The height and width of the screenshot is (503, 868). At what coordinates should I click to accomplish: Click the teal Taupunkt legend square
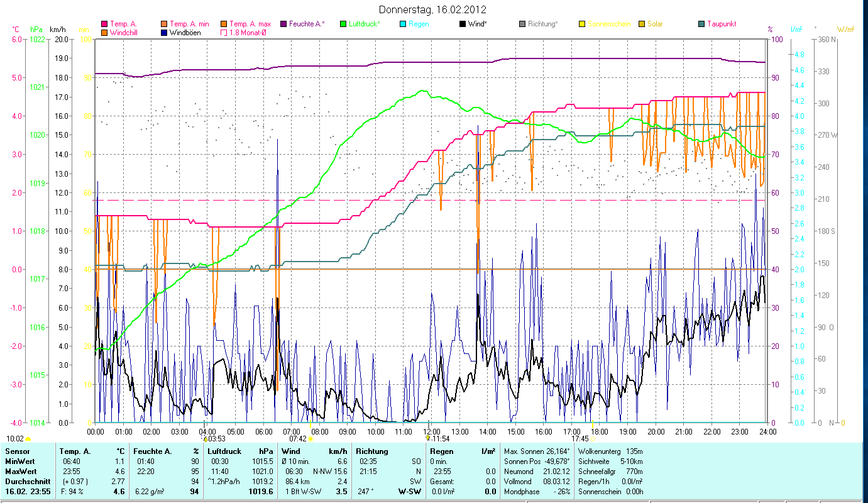click(701, 24)
